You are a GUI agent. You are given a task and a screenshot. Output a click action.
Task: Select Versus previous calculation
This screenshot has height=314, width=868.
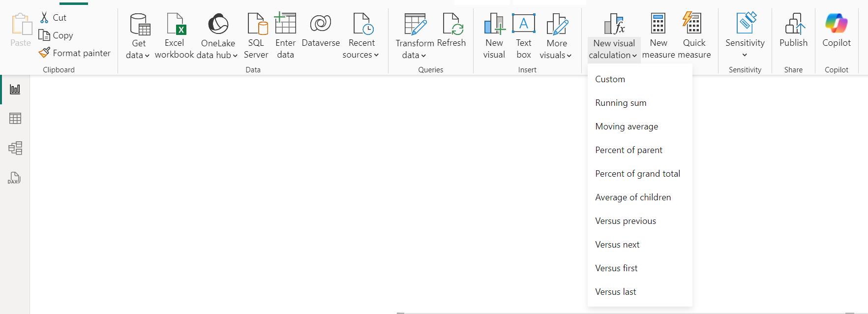(x=640, y=221)
